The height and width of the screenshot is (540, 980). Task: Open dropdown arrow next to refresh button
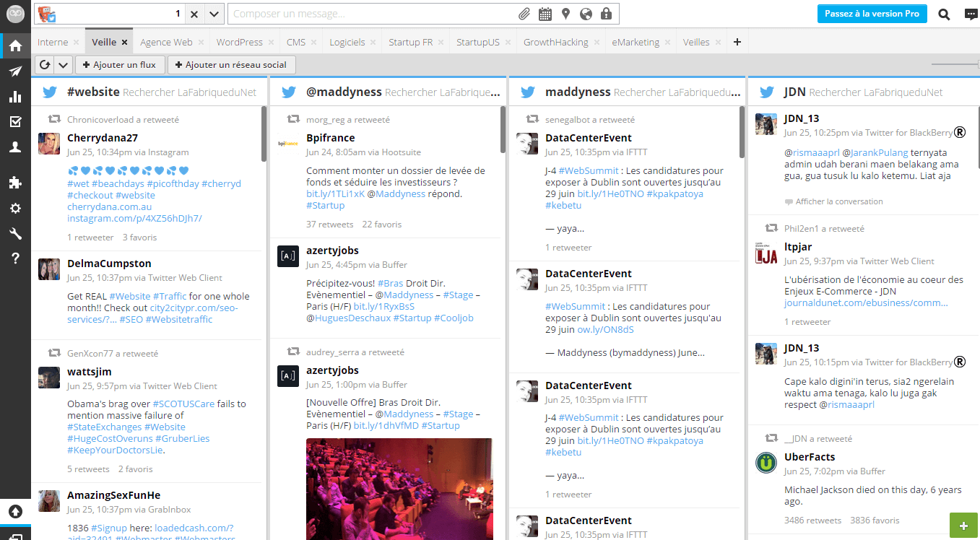tap(63, 65)
